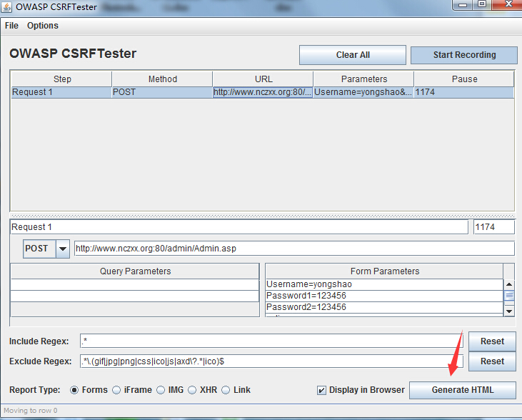Click the Clear All button

(353, 55)
